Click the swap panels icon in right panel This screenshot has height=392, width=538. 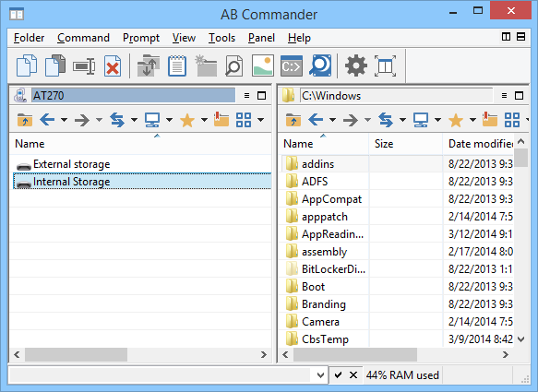(386, 120)
